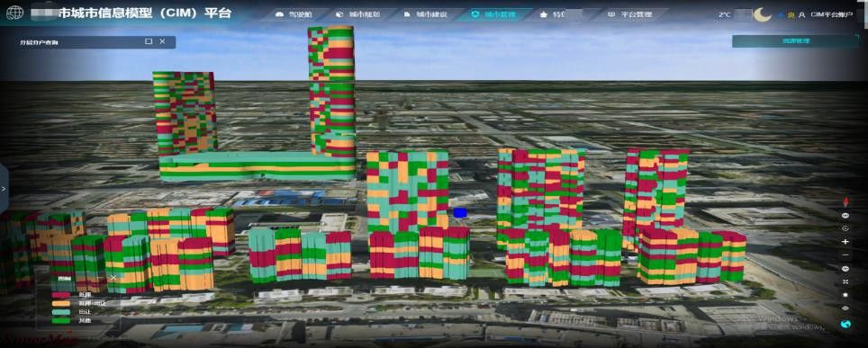The height and width of the screenshot is (348, 868).
Task: Click the globe logo in the header
Action: coord(14,13)
